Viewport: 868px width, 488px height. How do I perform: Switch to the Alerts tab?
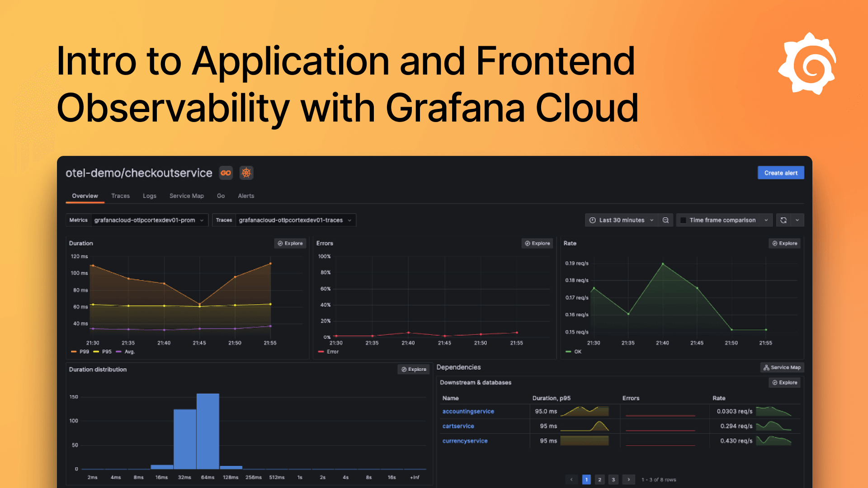[x=246, y=196]
